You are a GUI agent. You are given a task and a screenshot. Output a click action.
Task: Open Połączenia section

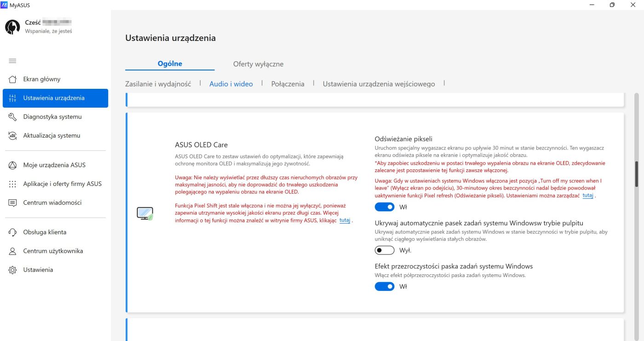(287, 84)
